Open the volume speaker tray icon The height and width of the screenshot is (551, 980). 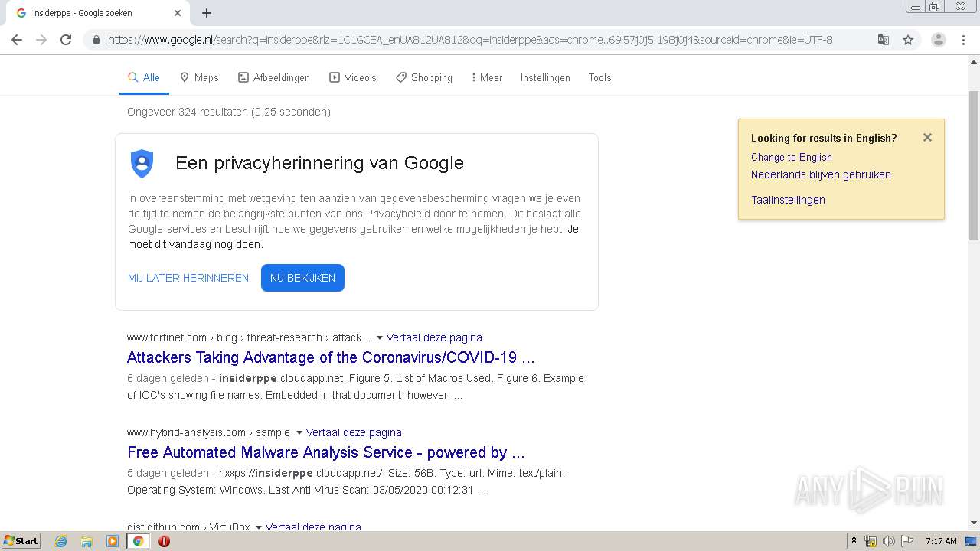(x=888, y=541)
